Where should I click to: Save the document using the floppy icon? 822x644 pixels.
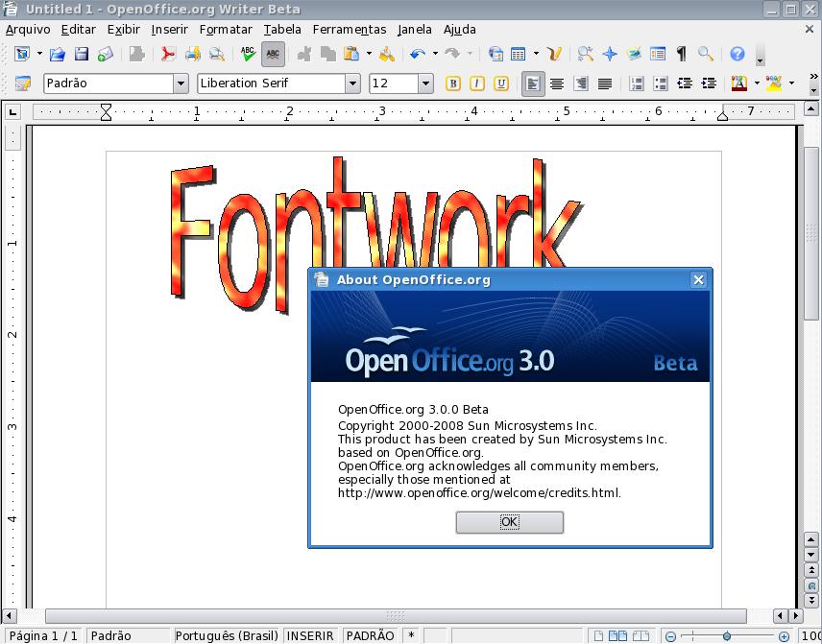pyautogui.click(x=82, y=54)
